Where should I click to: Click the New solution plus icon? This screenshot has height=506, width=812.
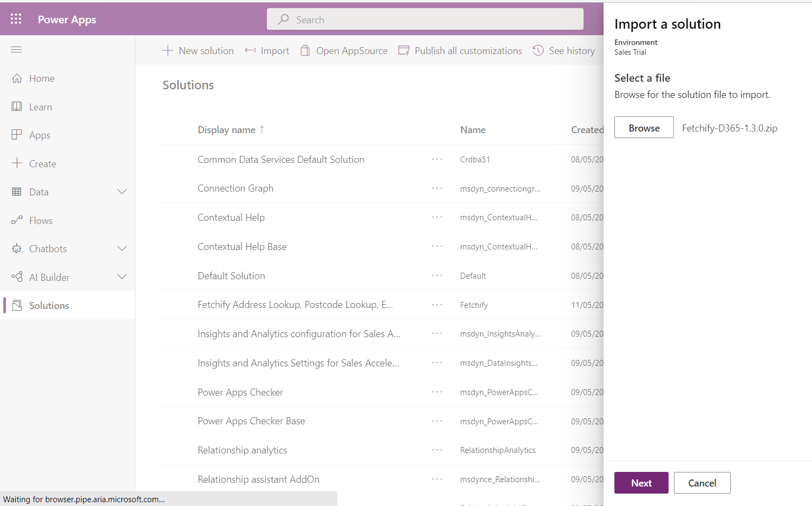point(168,50)
